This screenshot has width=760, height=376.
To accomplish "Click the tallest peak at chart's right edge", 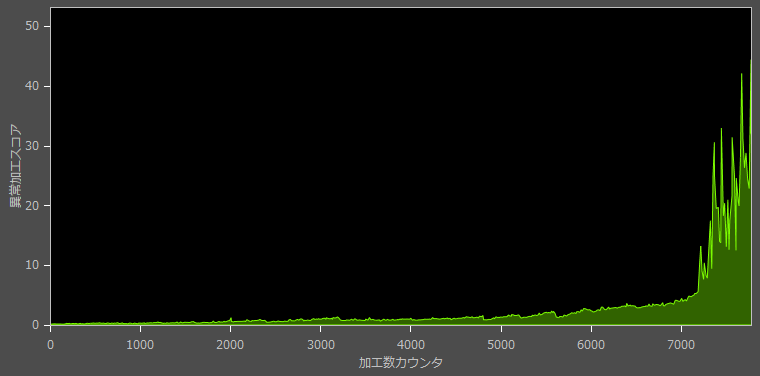I will pos(750,61).
